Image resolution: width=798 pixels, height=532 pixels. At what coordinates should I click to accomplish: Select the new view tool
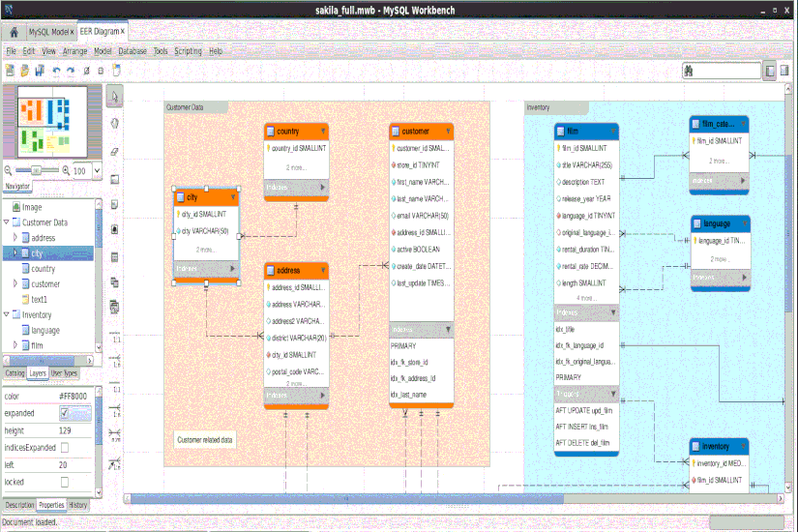click(x=114, y=282)
